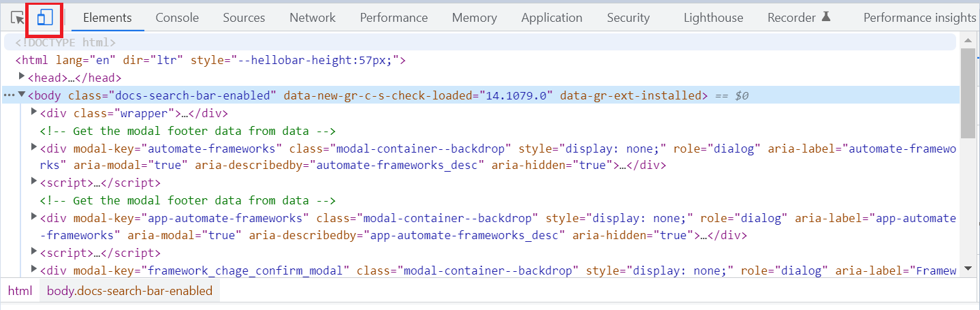Viewport: 980px width, 310px height.
Task: Open the Performance tab
Action: click(x=394, y=18)
